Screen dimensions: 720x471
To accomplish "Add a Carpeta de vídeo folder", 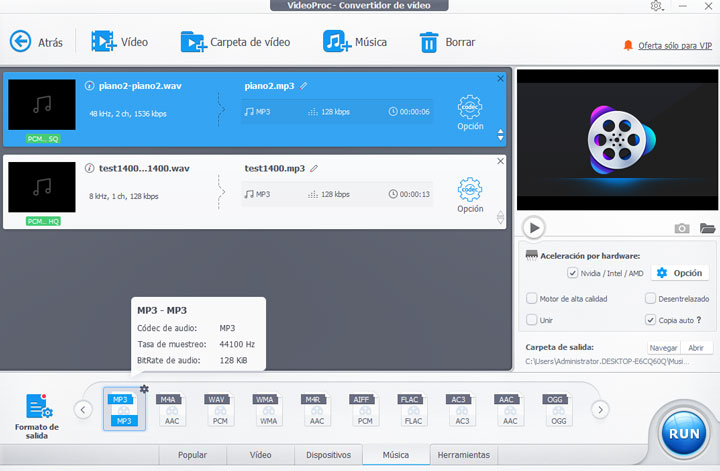I will [x=235, y=42].
